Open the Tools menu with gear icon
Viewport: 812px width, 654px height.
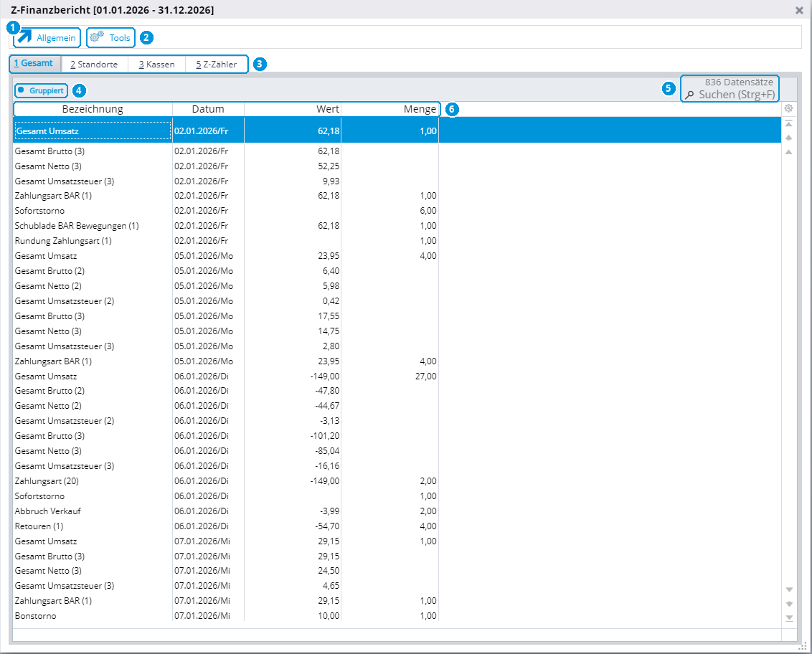click(x=110, y=38)
